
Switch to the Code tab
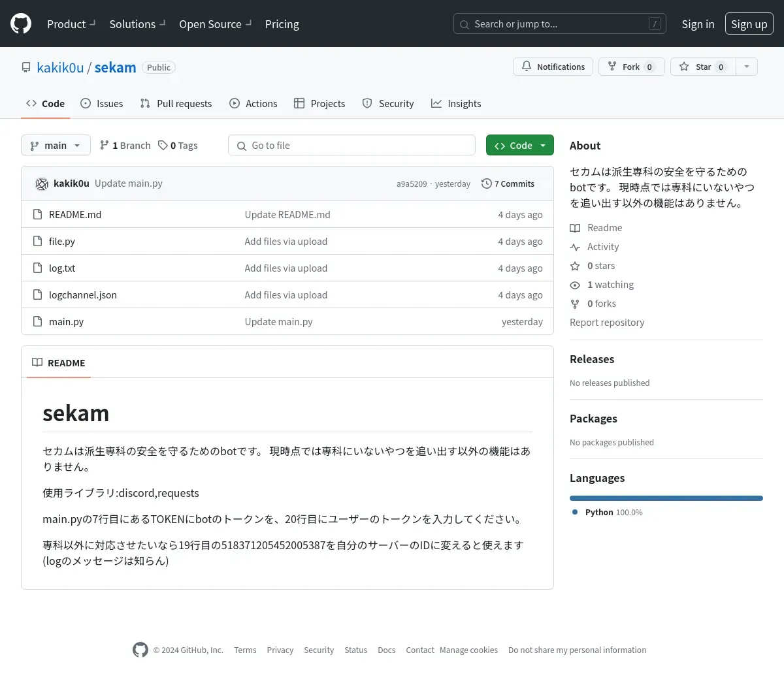(45, 103)
